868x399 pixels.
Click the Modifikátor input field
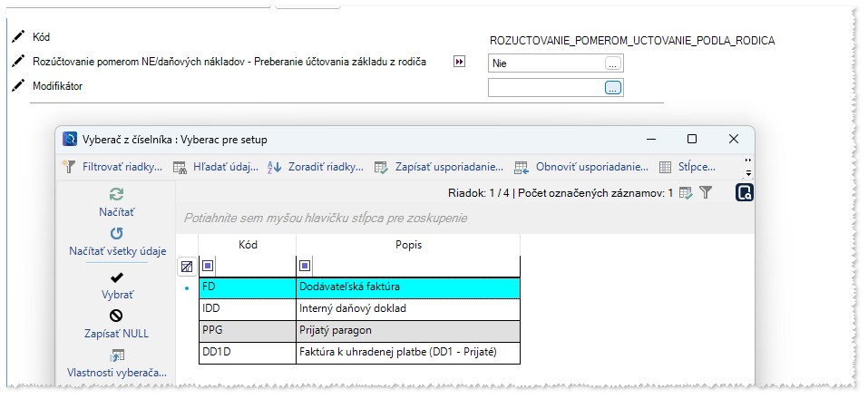(x=545, y=88)
